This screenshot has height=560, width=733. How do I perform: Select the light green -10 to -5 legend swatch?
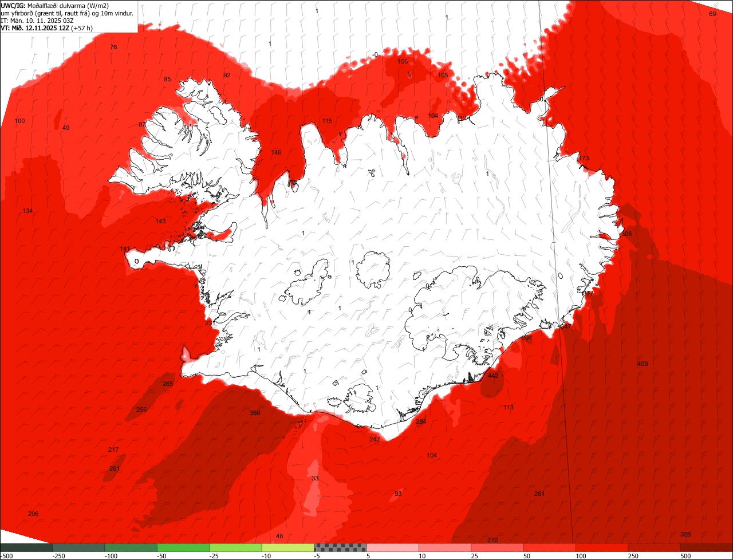(x=288, y=547)
